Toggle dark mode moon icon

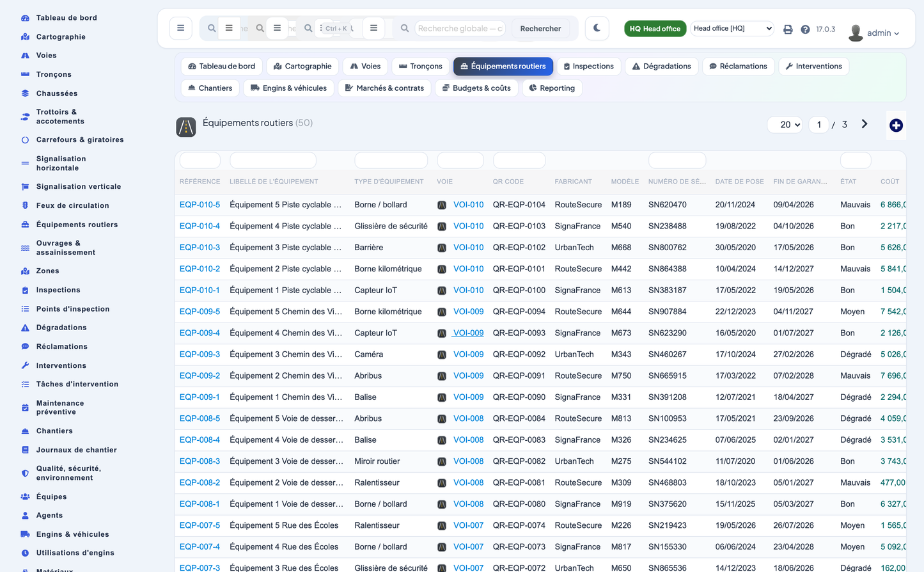[597, 28]
